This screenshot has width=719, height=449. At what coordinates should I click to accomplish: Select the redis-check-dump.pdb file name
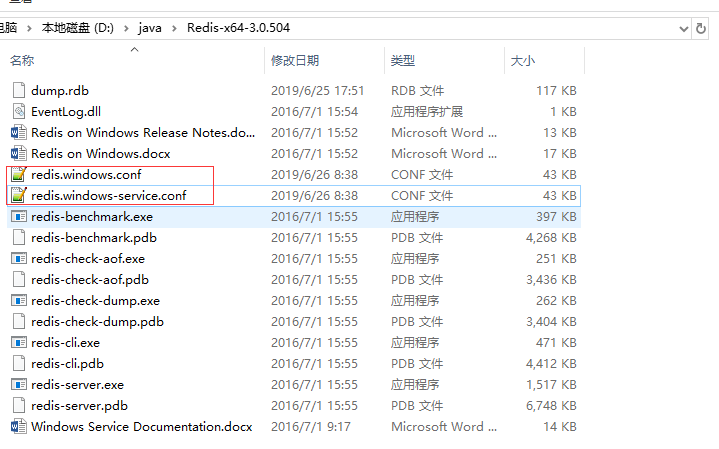pyautogui.click(x=97, y=322)
